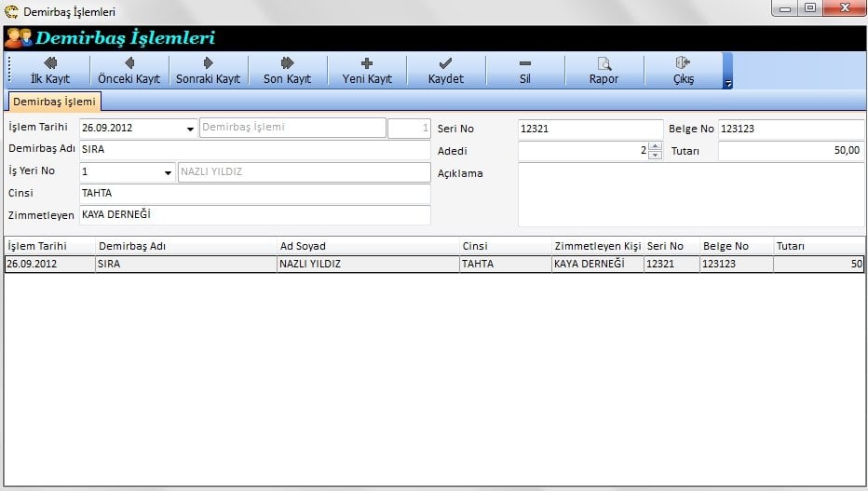This screenshot has height=491, width=868.
Task: Open the İşlem Tarihi date dropdown
Action: click(x=190, y=129)
